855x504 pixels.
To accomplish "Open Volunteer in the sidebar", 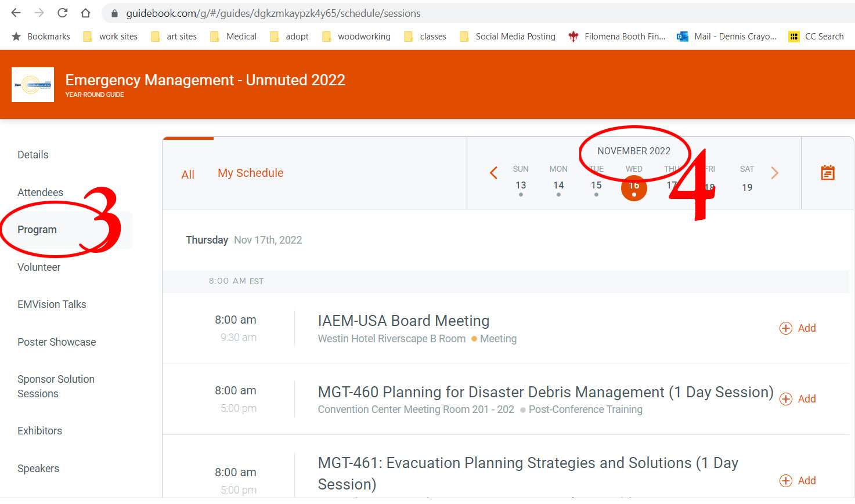I will click(x=39, y=267).
